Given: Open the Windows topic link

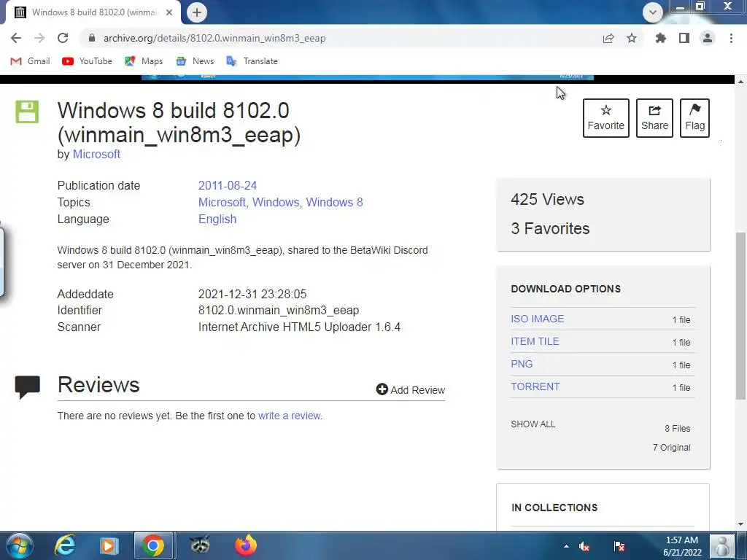Looking at the screenshot, I should (x=275, y=202).
